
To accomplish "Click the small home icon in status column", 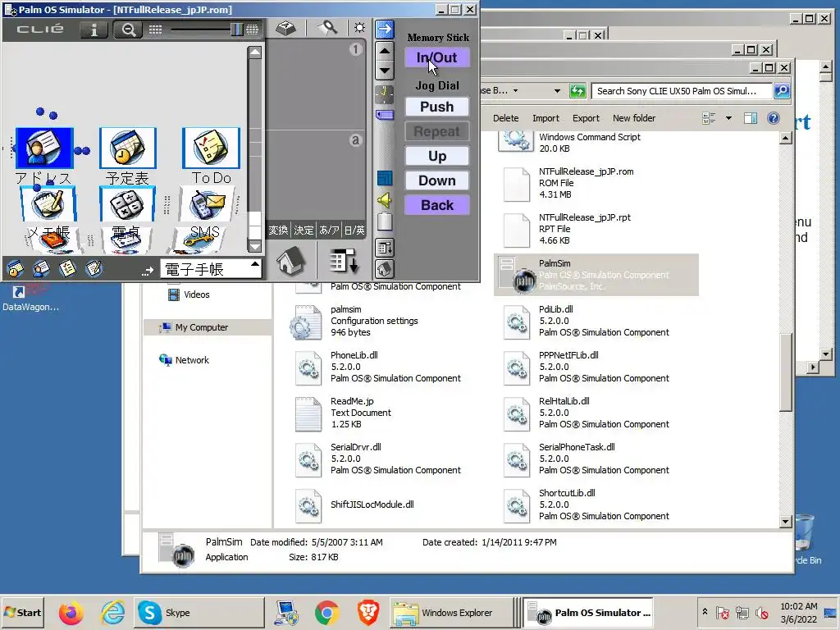I will pos(385,269).
